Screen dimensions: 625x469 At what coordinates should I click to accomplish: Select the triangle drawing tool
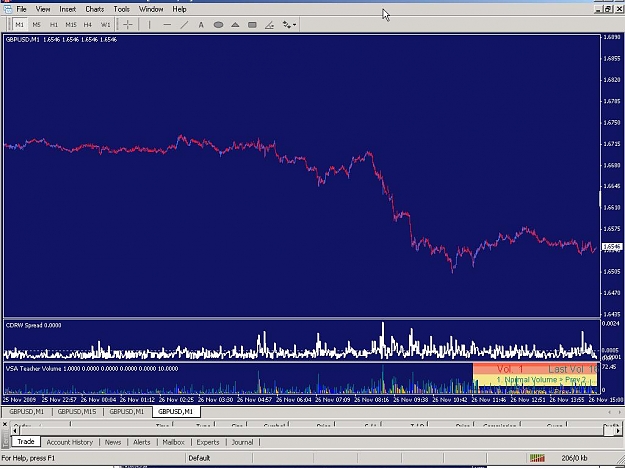[x=235, y=25]
